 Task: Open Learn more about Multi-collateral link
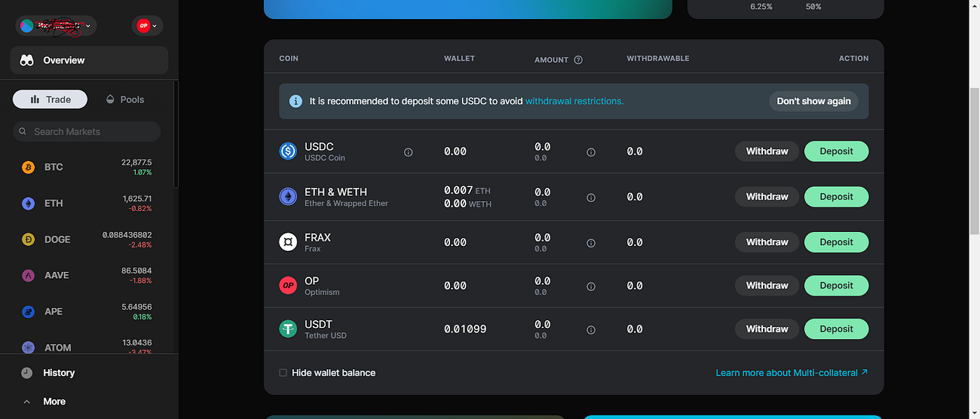tap(792, 373)
